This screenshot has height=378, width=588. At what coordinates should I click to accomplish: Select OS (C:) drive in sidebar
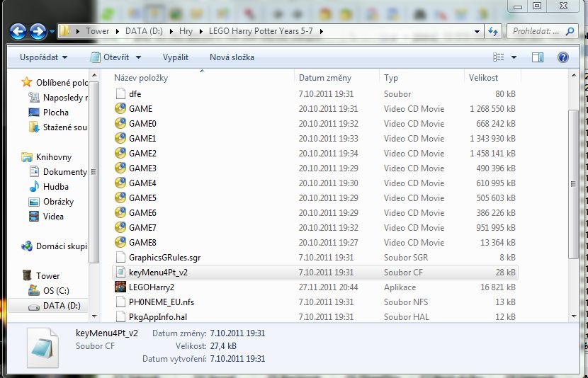point(57,291)
